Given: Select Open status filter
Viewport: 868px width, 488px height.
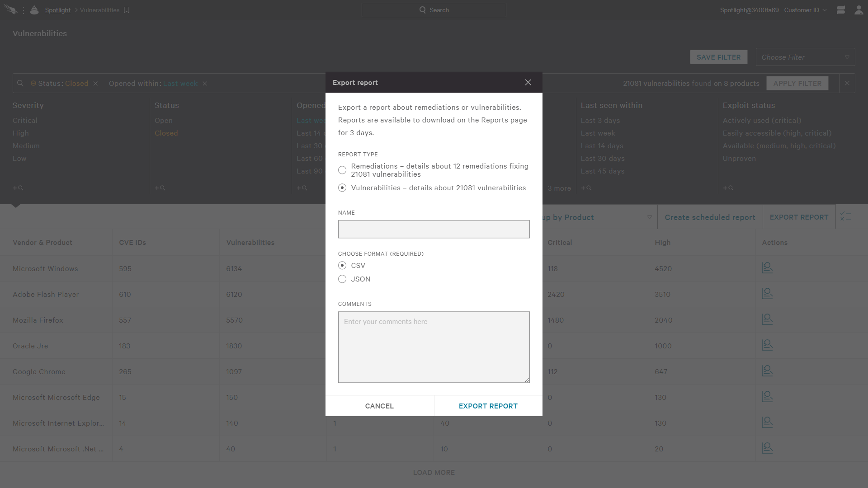Looking at the screenshot, I should tap(164, 121).
